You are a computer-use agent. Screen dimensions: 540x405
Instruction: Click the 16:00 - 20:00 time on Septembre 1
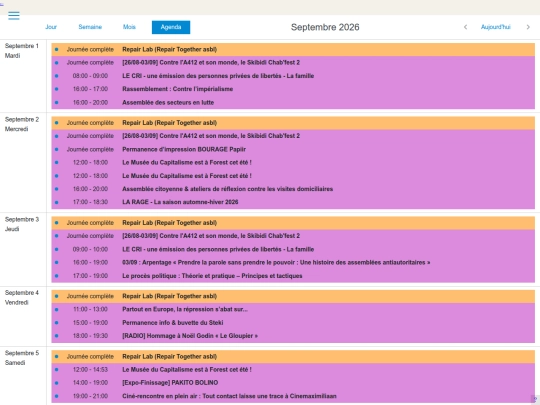click(x=90, y=102)
